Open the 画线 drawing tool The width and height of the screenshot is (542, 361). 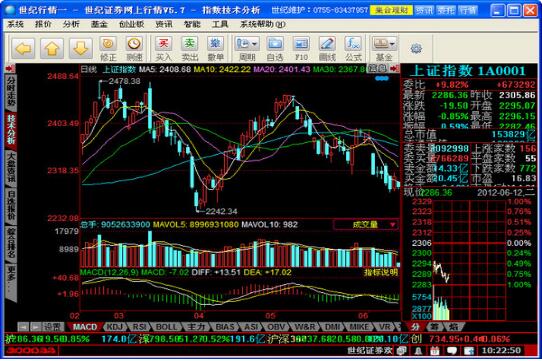click(327, 49)
